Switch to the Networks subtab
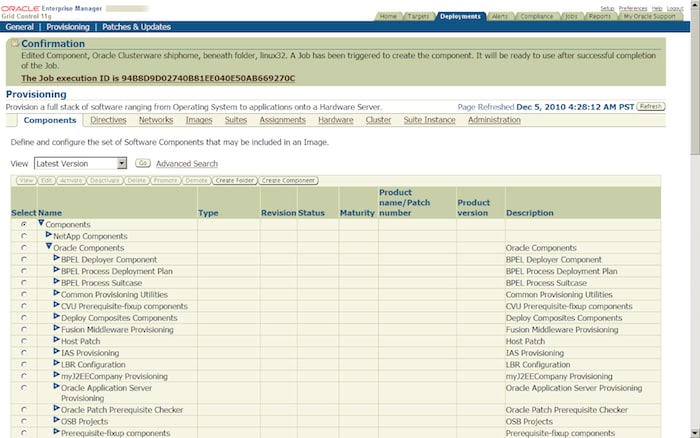 (156, 120)
